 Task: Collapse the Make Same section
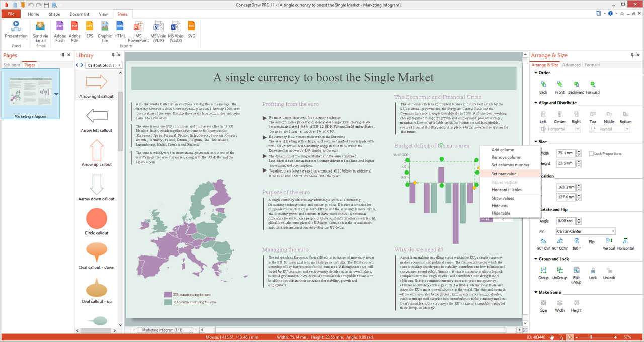click(x=535, y=292)
